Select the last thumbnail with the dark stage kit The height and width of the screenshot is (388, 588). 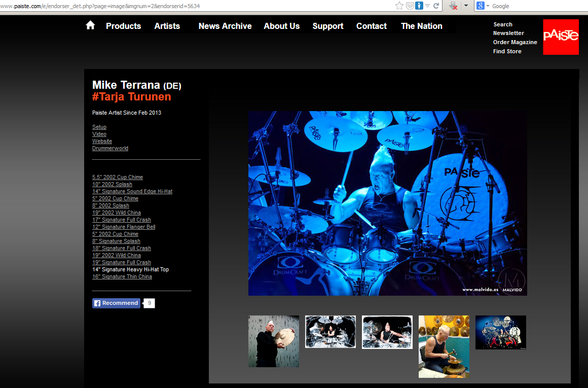click(501, 333)
